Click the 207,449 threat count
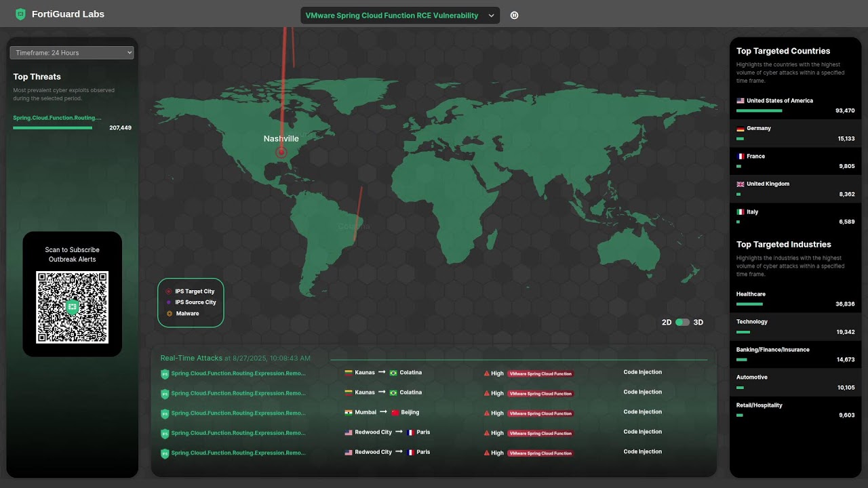 pyautogui.click(x=120, y=127)
